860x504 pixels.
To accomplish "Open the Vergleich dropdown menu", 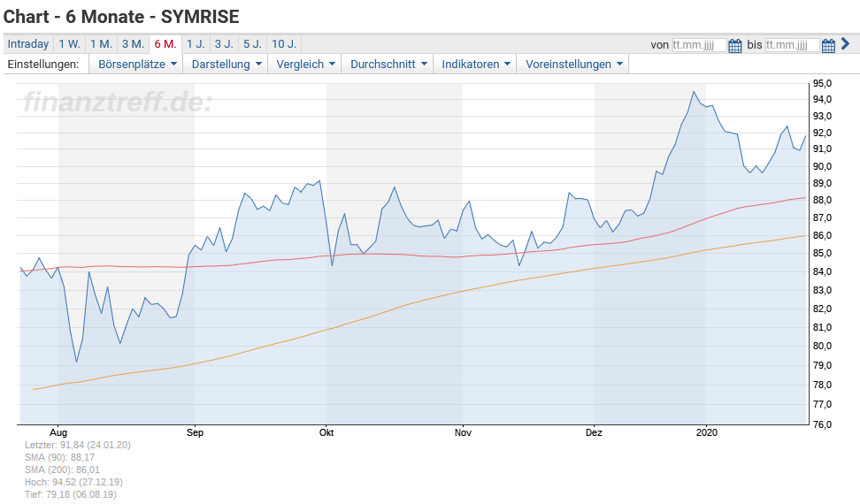I will click(x=305, y=64).
